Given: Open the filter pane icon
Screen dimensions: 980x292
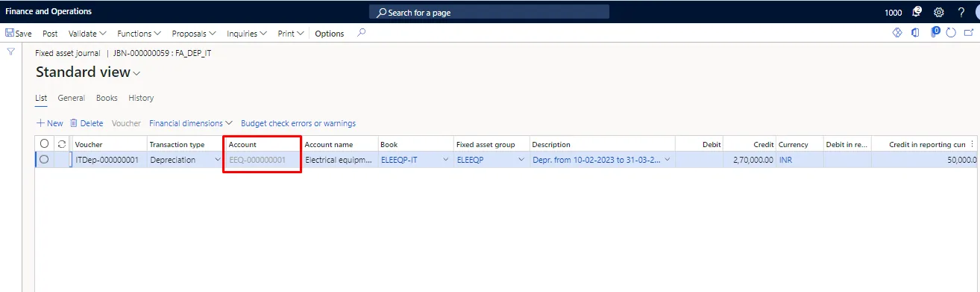Looking at the screenshot, I should click(x=10, y=52).
